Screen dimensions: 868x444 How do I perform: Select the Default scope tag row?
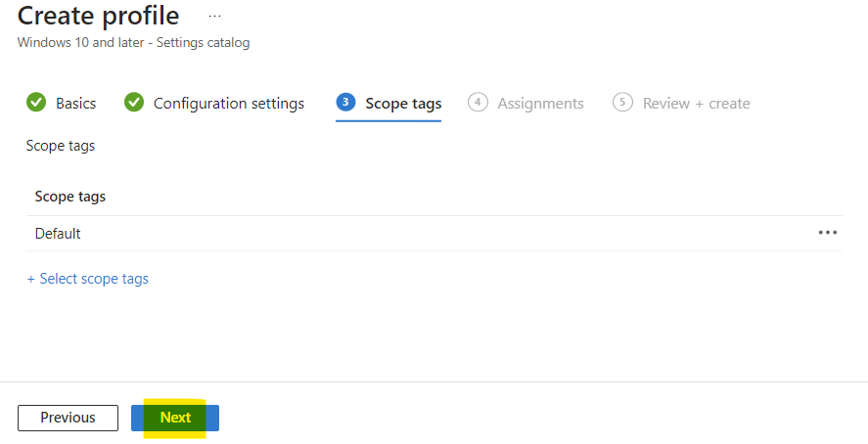(x=434, y=234)
